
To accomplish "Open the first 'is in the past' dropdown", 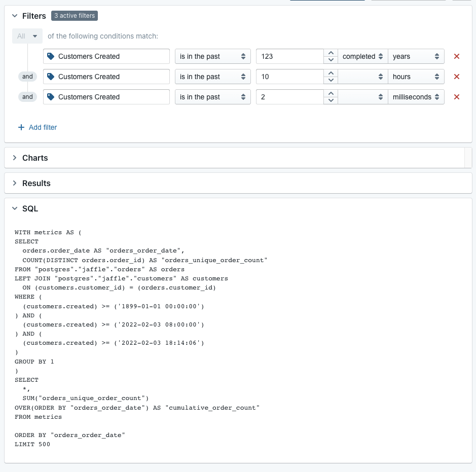I will [212, 56].
